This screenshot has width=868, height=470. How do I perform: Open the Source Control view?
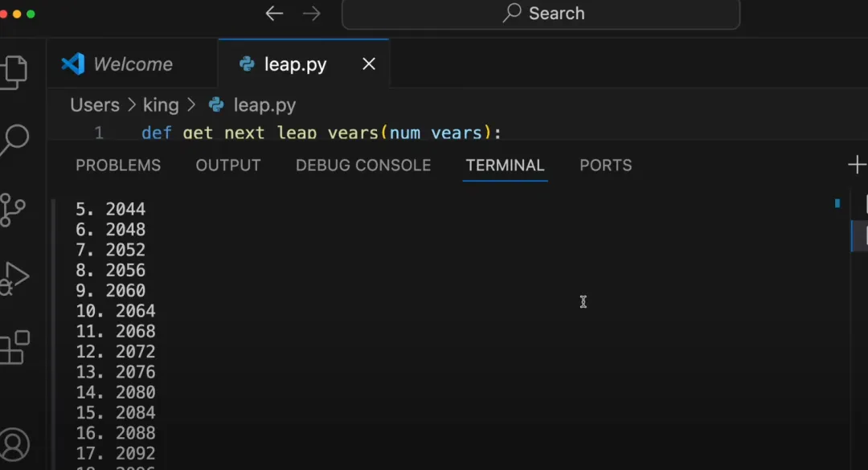[x=13, y=210]
